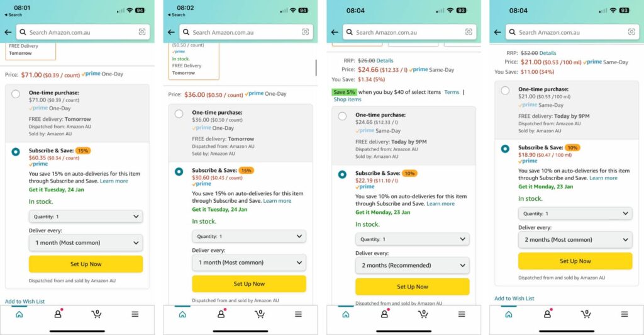The image size is (644, 335).
Task: Open the Quantity dropdown under the $60.35 subscription
Action: (x=86, y=217)
